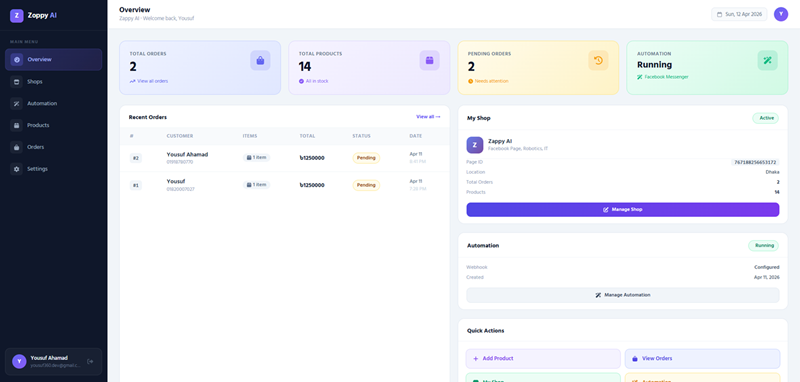Click the Zappy AI shop logo in My Shop
The height and width of the screenshot is (382, 800).
click(474, 145)
